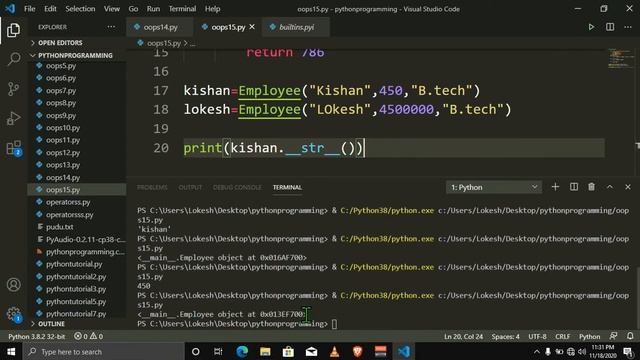Open Explorer panel ellipsis menu

[x=111, y=27]
